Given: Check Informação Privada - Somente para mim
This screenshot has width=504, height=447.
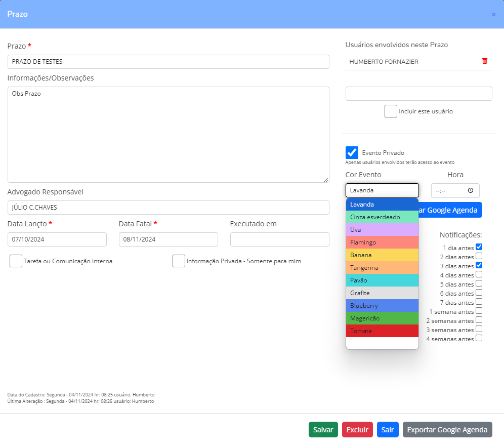Looking at the screenshot, I should 179,261.
